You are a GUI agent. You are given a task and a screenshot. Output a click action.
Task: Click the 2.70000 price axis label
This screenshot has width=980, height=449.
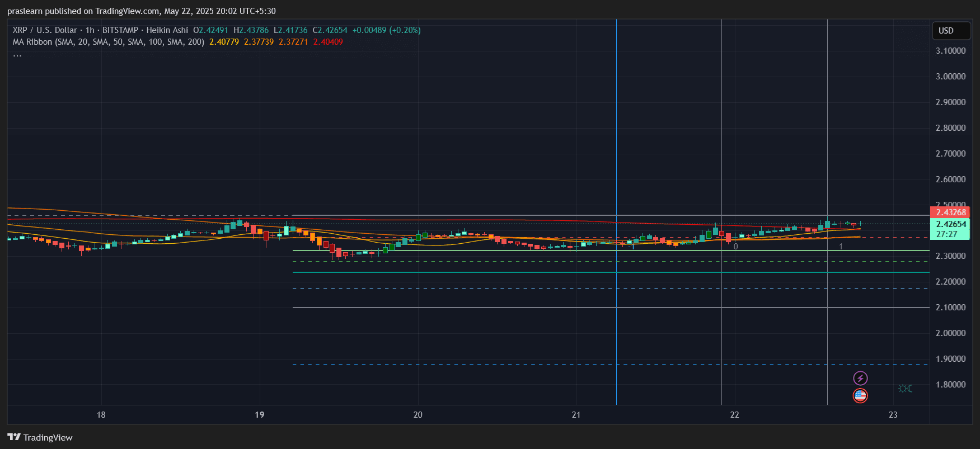tap(951, 154)
